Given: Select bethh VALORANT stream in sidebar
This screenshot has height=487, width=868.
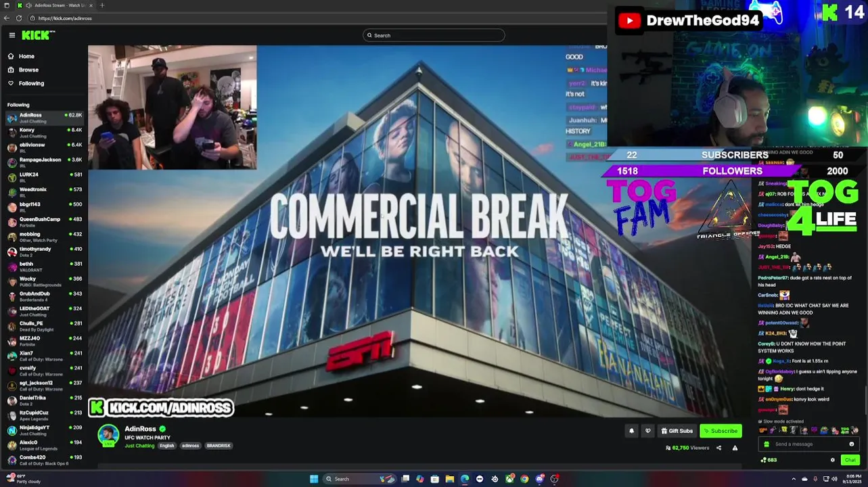Looking at the screenshot, I should point(44,266).
